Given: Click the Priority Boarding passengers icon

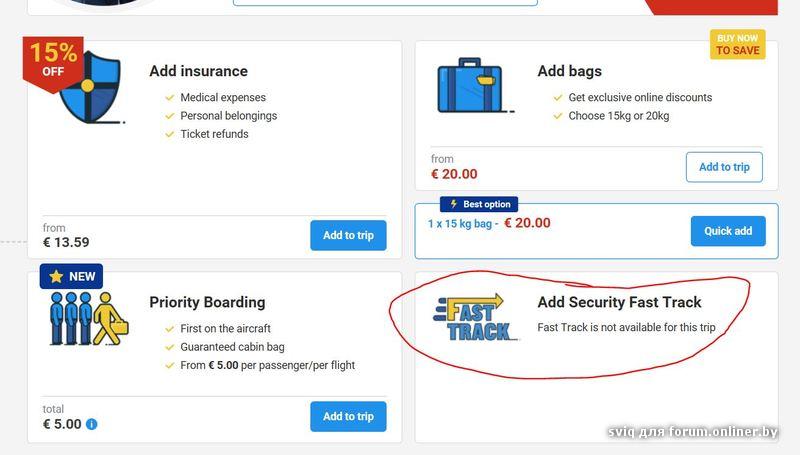Looking at the screenshot, I should click(88, 319).
